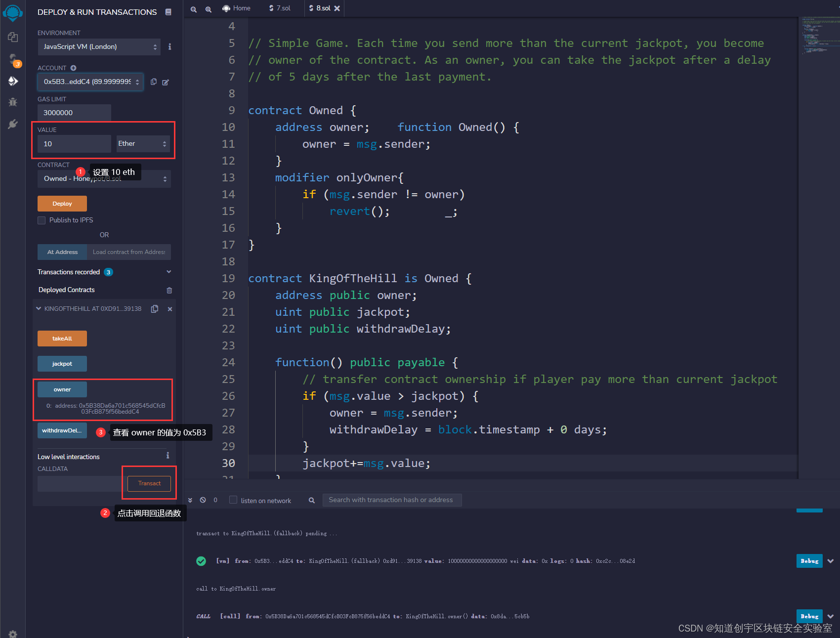The width and height of the screenshot is (840, 638).
Task: Call the owner getter button
Action: tap(62, 389)
